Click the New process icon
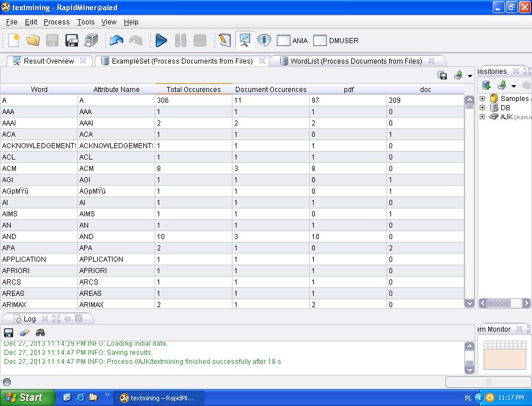The image size is (532, 406). pyautogui.click(x=14, y=40)
